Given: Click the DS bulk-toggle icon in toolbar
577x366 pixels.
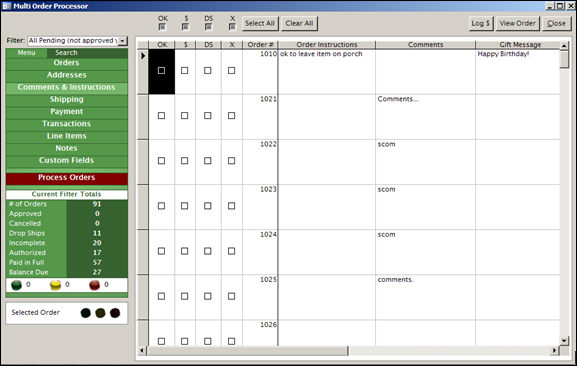Looking at the screenshot, I should (x=208, y=27).
